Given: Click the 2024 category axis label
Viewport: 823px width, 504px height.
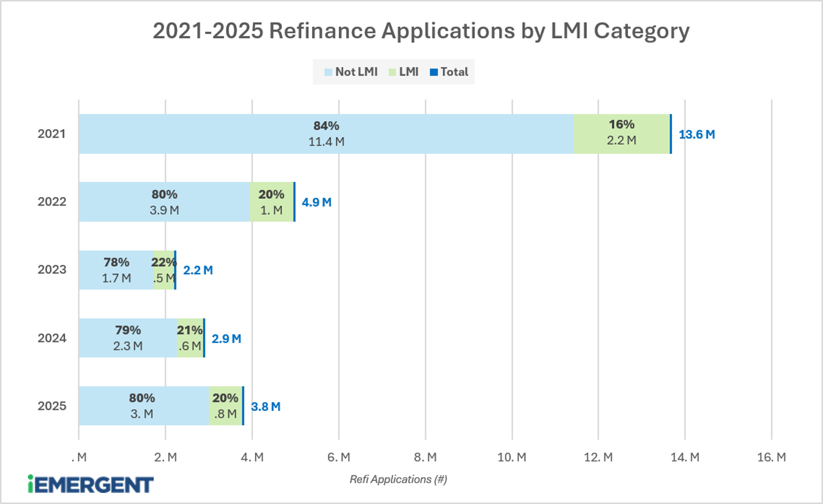Looking at the screenshot, I should (x=52, y=338).
